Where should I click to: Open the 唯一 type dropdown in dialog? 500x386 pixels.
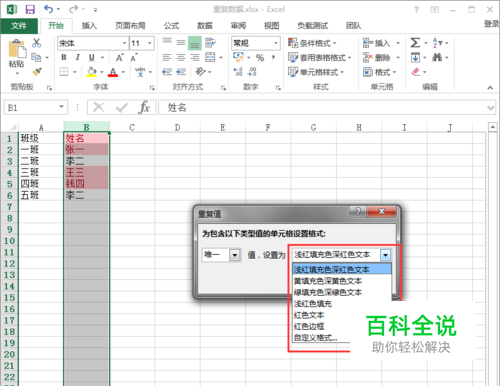click(x=235, y=255)
